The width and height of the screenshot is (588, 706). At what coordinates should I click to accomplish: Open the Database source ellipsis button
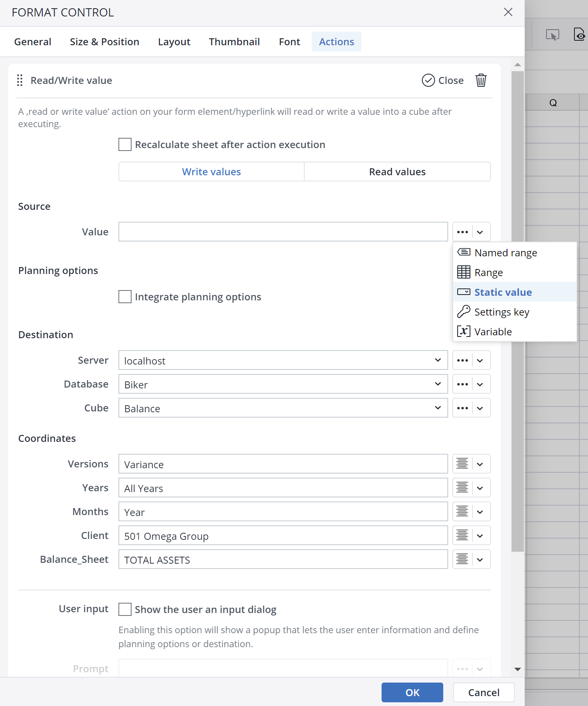click(463, 384)
